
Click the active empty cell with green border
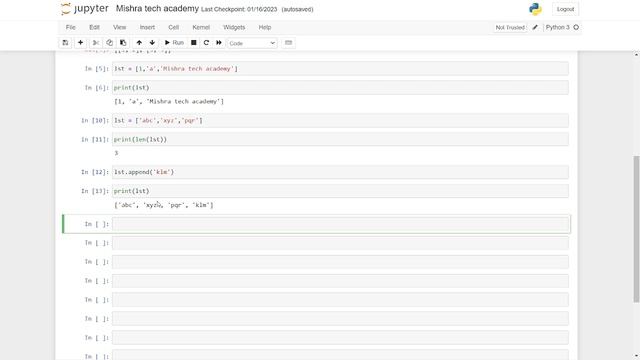tap(340, 224)
